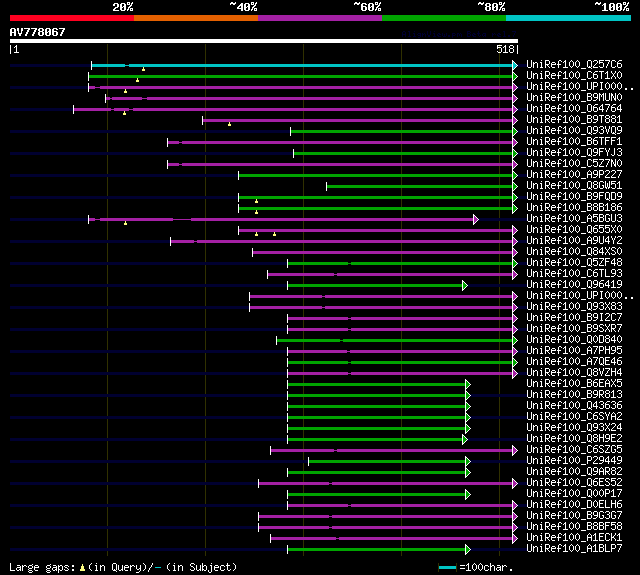640x575 pixels.
Task: Click the red 20% legend color bar
Action: (x=72, y=18)
